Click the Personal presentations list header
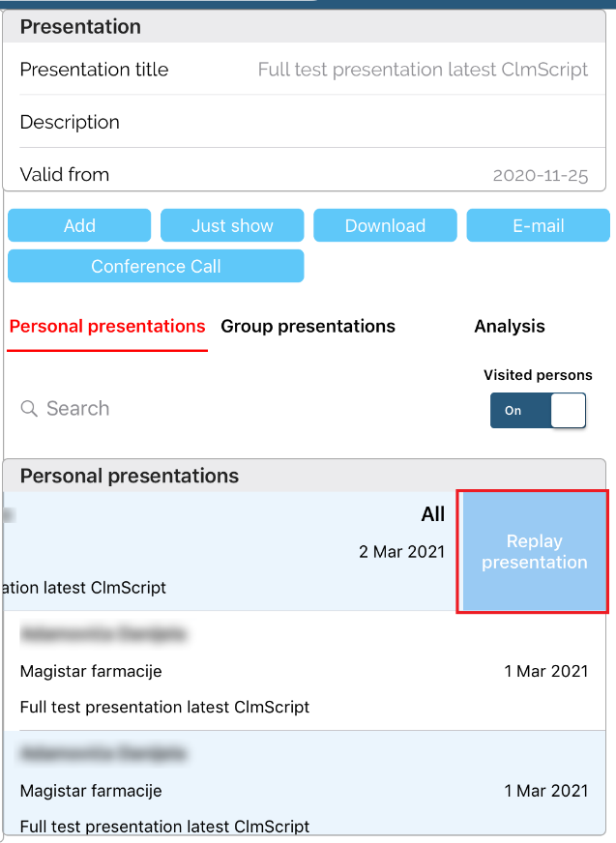616x843 pixels. coord(308,476)
